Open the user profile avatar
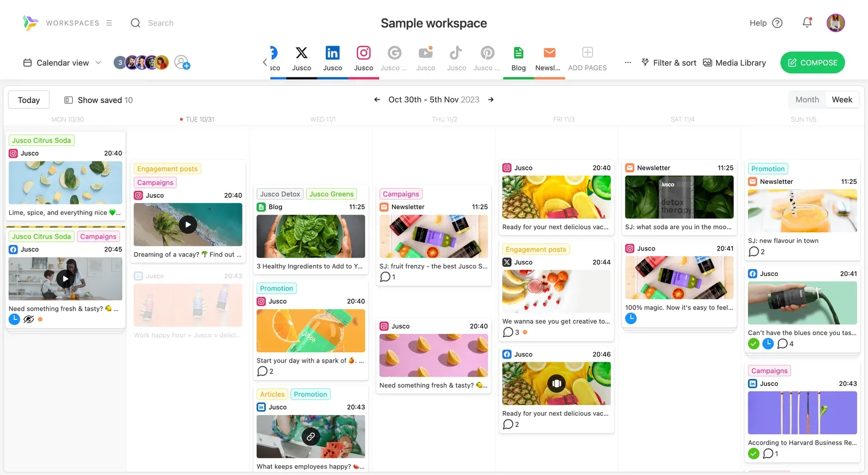This screenshot has height=475, width=868. tap(835, 23)
